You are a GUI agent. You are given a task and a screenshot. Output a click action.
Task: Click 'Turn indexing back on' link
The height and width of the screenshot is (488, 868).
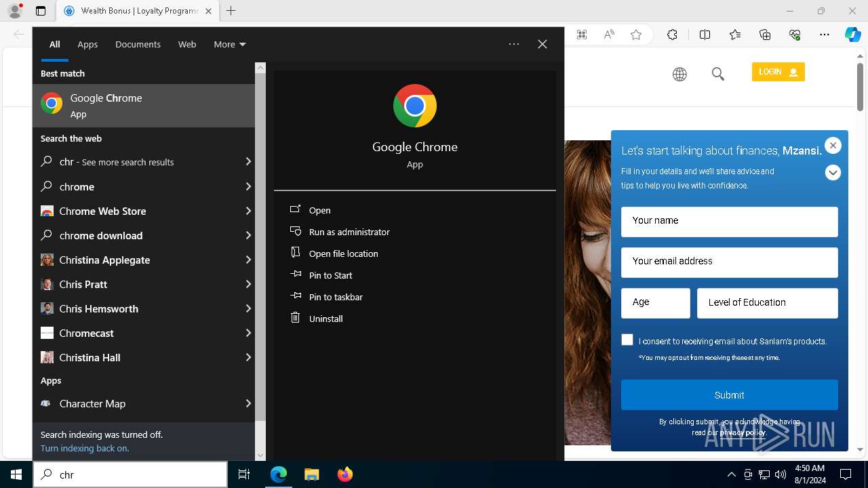[85, 448]
